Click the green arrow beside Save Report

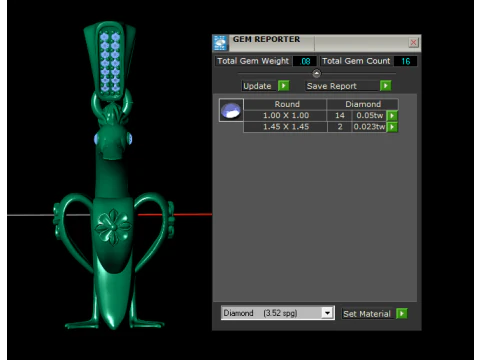click(386, 86)
